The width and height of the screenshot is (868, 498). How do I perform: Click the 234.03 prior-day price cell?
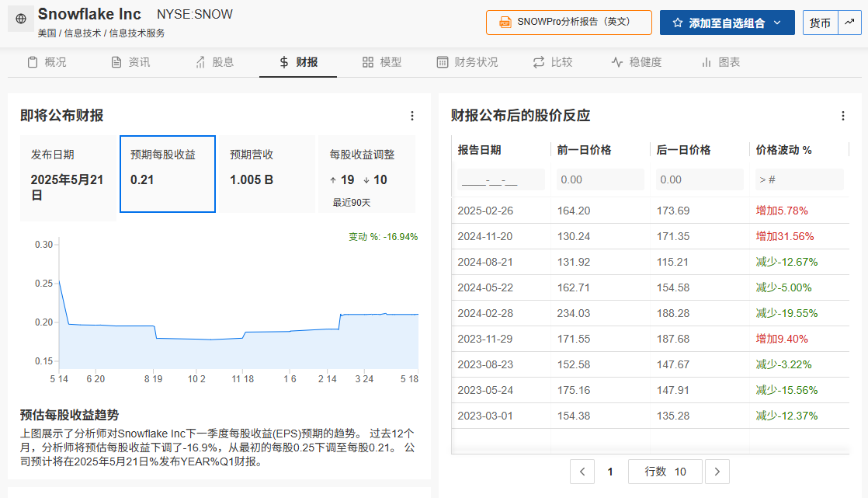tap(573, 313)
